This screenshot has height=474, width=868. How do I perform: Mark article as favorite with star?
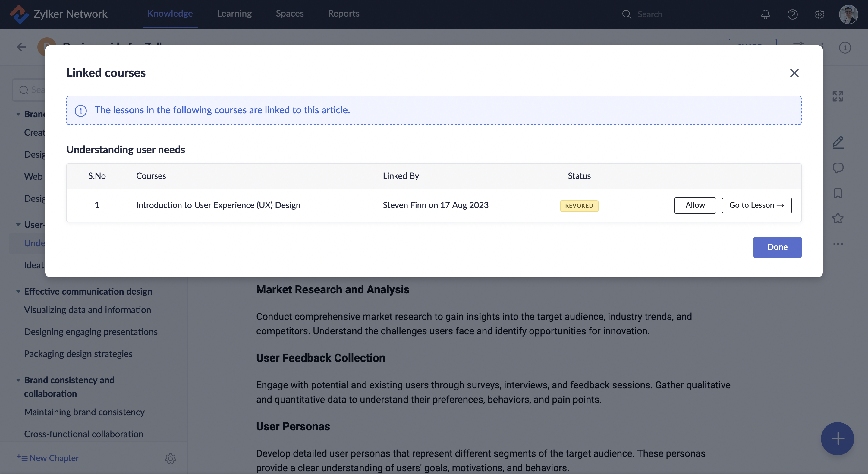[x=838, y=218]
